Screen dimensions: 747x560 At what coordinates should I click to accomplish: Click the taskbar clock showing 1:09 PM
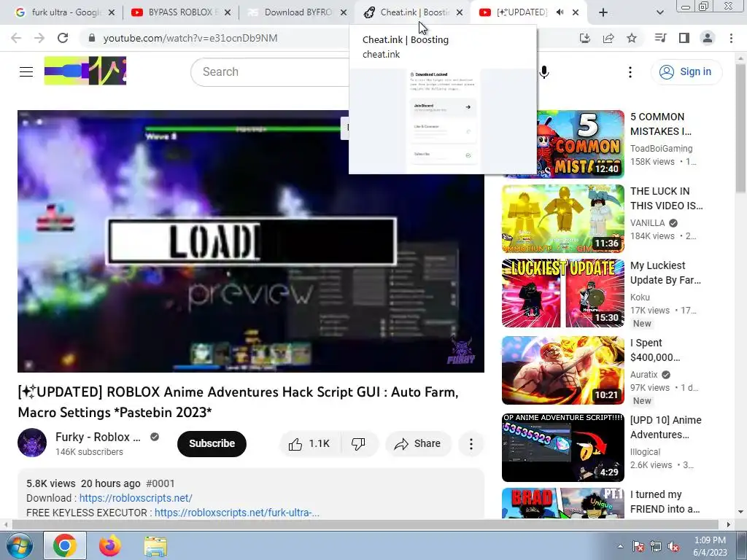click(x=711, y=546)
